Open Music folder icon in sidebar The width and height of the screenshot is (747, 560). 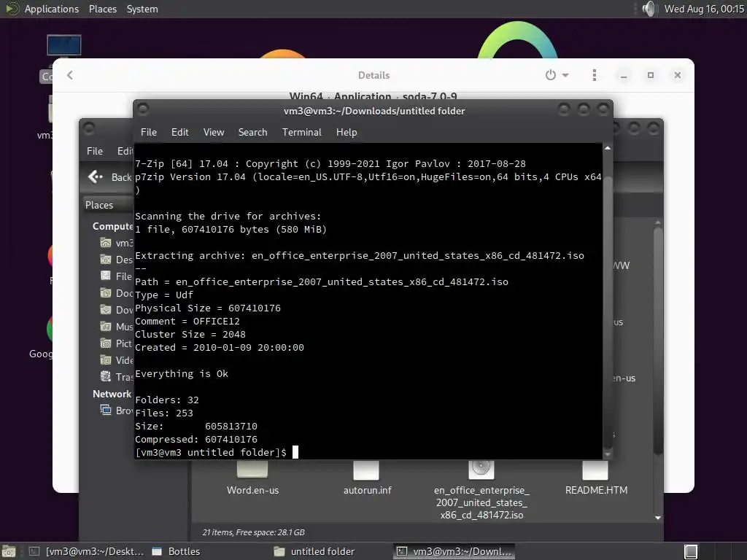pos(106,326)
